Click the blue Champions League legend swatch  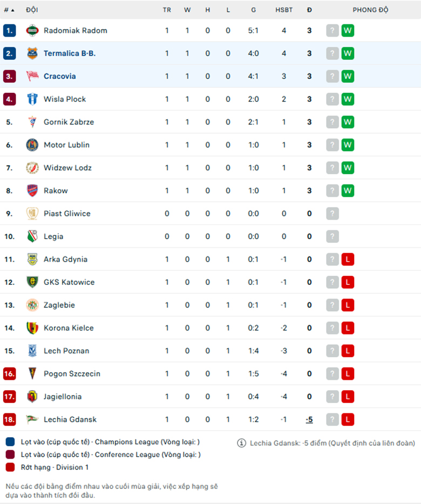point(10,442)
